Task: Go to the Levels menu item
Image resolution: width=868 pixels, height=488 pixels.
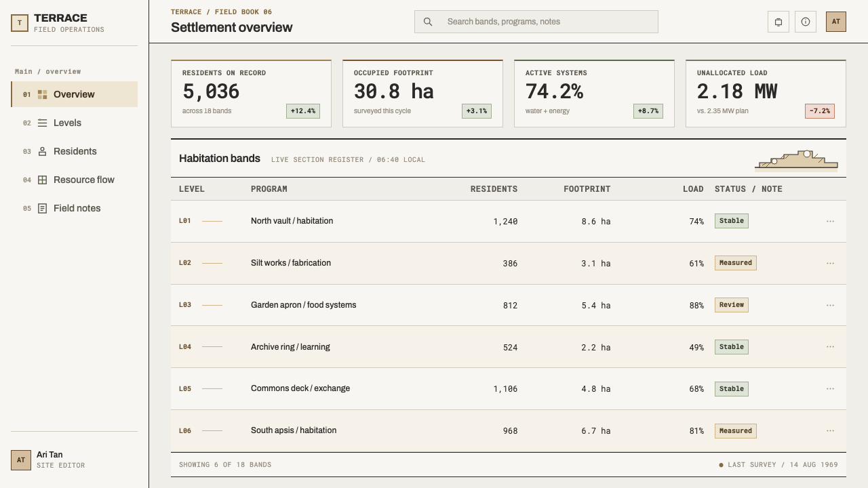Action: tap(75, 123)
